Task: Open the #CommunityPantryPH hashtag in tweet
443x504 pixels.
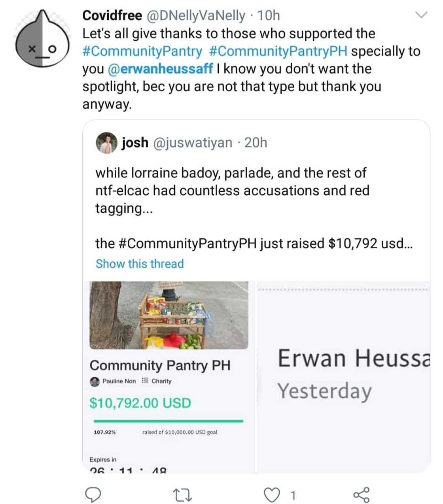Action: pos(278,51)
